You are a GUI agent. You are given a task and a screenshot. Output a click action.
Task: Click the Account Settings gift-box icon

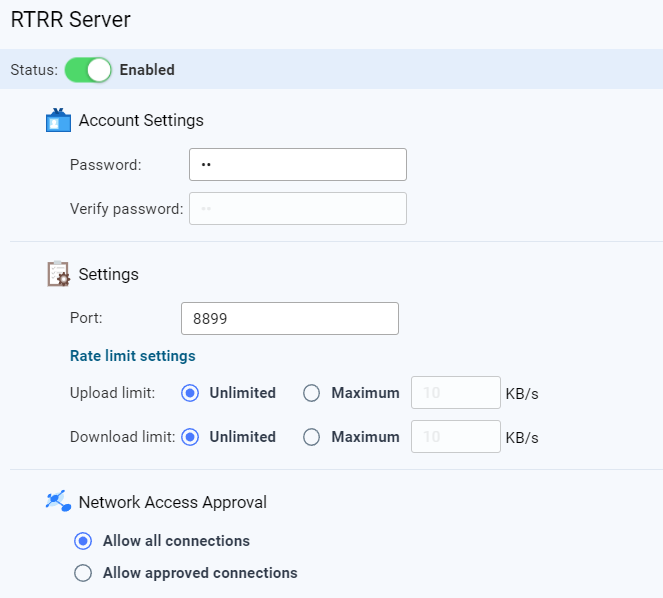click(59, 121)
